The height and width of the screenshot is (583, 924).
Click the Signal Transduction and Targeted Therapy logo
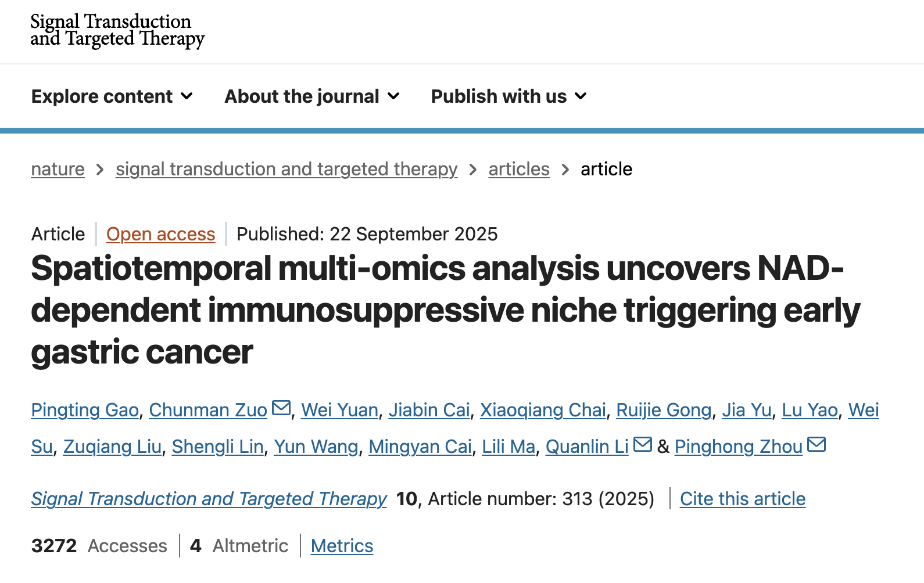click(117, 30)
